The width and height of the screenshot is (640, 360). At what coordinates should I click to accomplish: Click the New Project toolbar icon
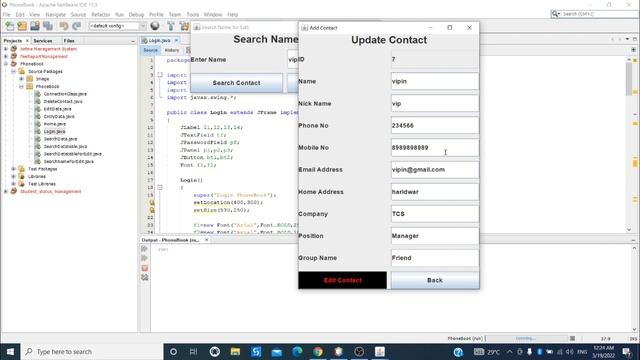coord(22,26)
